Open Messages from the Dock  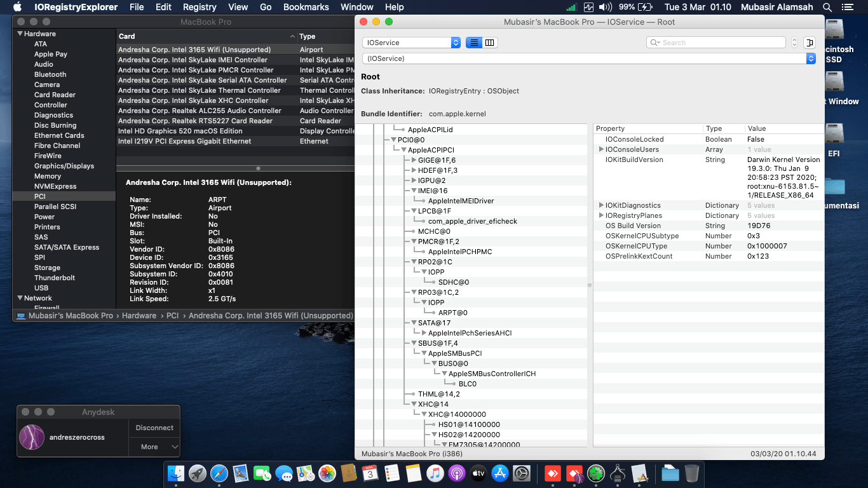coord(284,473)
